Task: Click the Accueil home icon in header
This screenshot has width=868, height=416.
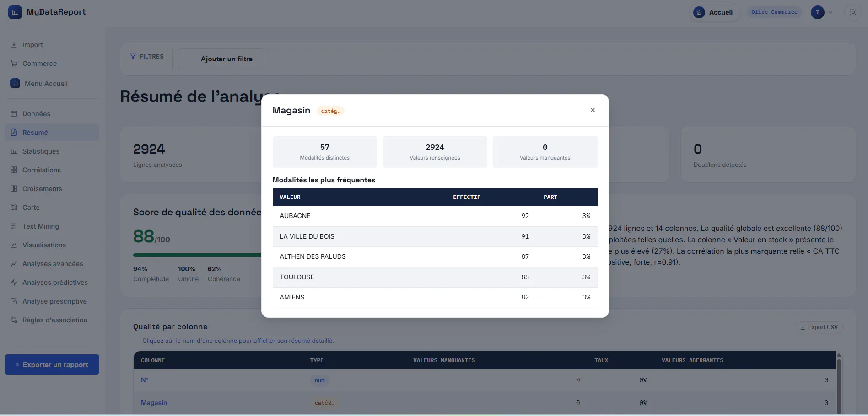Action: coord(699,12)
